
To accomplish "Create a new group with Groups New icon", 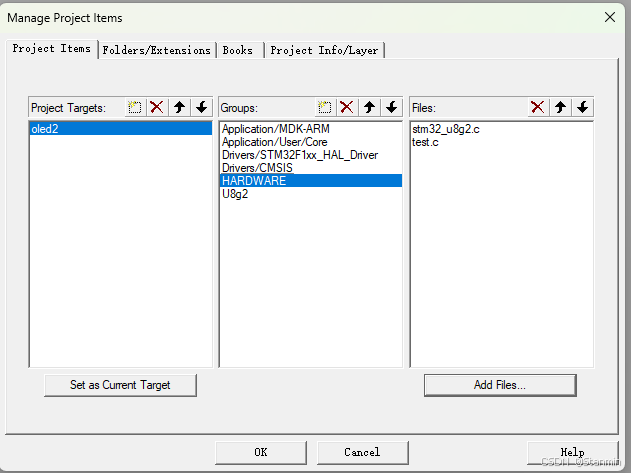I will click(x=325, y=107).
